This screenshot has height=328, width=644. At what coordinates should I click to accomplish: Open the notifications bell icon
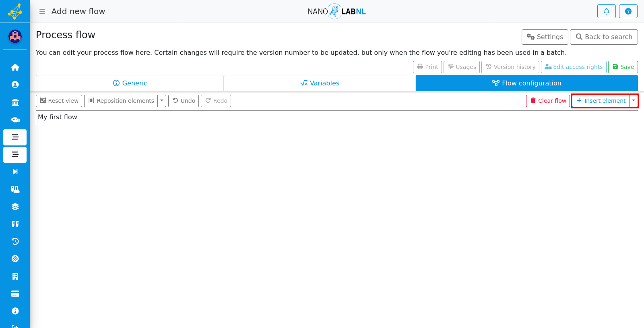coord(606,11)
